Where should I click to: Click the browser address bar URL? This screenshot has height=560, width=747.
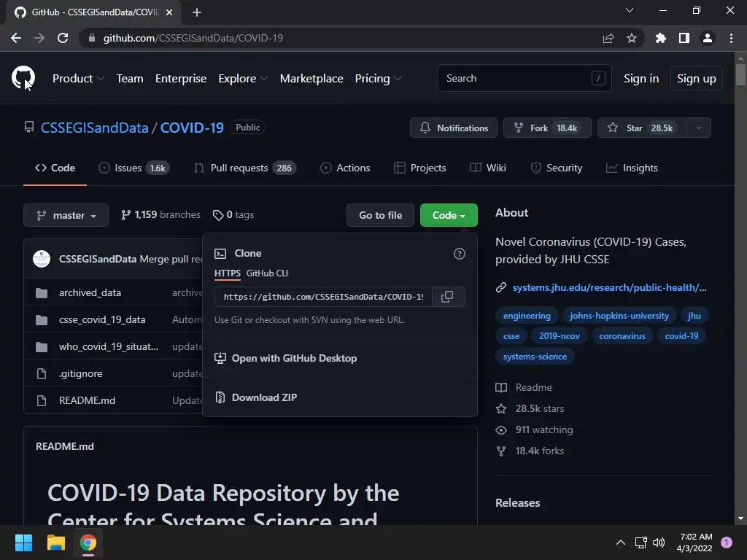(193, 38)
